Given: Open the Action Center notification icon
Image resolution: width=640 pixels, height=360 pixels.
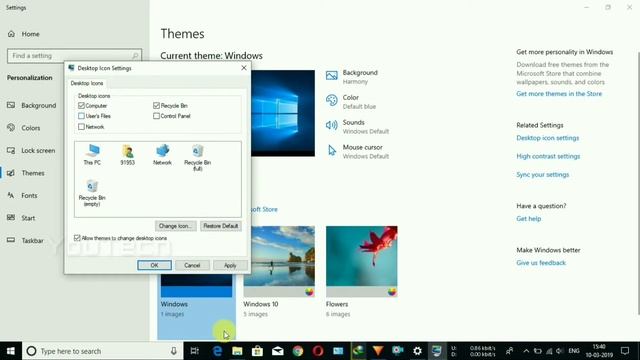Looking at the screenshot, I should (x=625, y=351).
